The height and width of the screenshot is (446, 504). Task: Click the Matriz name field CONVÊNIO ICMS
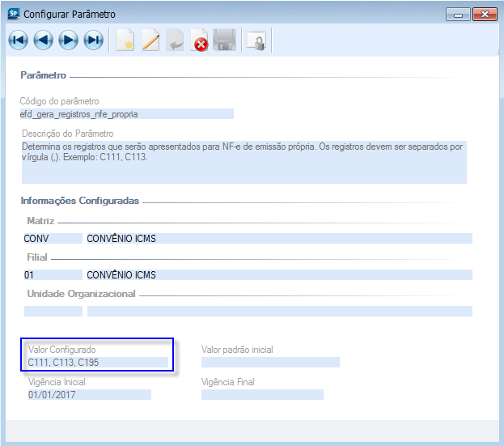280,239
